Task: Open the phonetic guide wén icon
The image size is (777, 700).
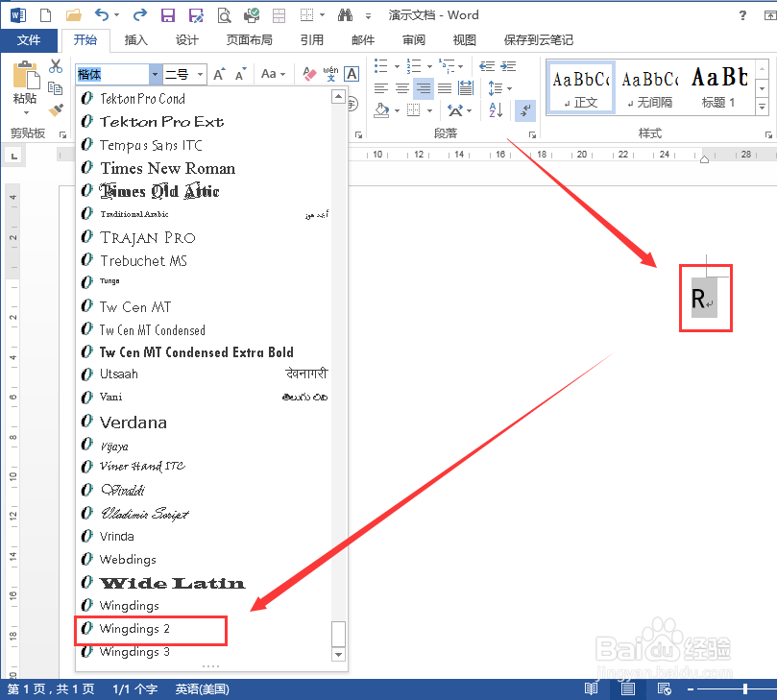Action: point(330,74)
